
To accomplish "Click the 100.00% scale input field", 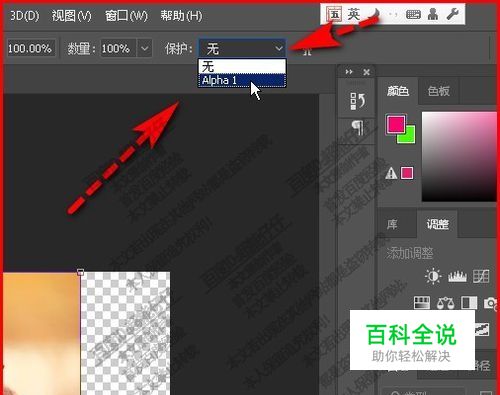I will pyautogui.click(x=31, y=49).
